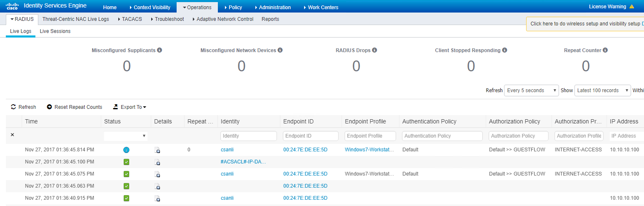Image resolution: width=644 pixels, height=206 pixels.
Task: Open details for 01:36:40.915 PM log
Action: click(157, 198)
